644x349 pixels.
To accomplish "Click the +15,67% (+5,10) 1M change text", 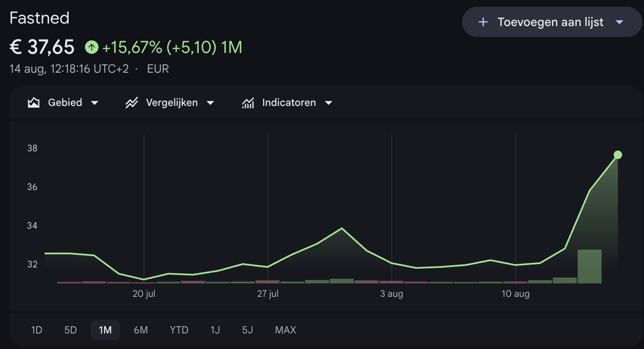I will pyautogui.click(x=172, y=47).
